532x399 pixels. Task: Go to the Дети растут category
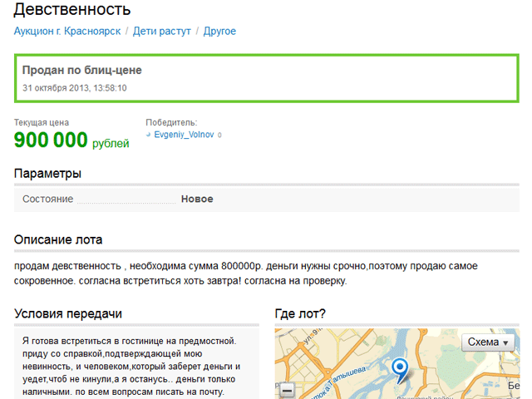click(163, 32)
